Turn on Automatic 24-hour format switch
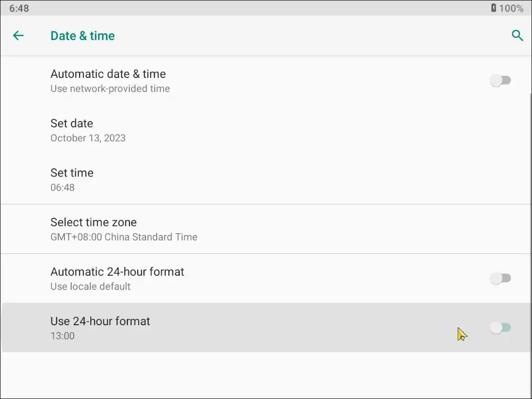Screen dimensions: 532x399 (501, 278)
